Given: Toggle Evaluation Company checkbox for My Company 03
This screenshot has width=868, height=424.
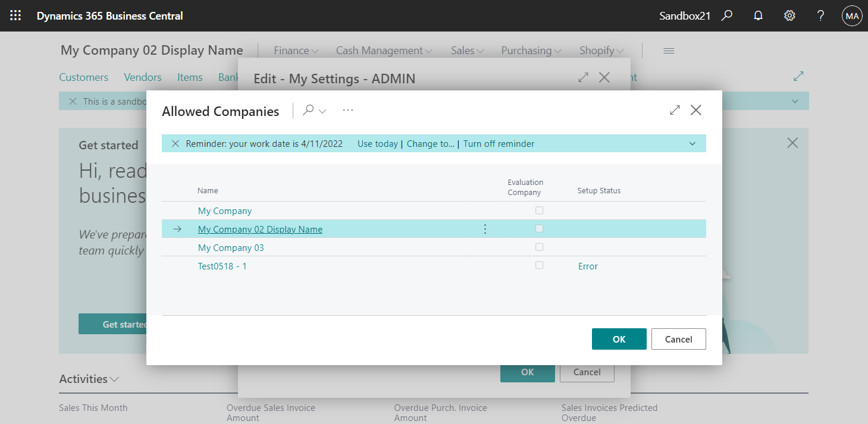Looking at the screenshot, I should pyautogui.click(x=539, y=247).
